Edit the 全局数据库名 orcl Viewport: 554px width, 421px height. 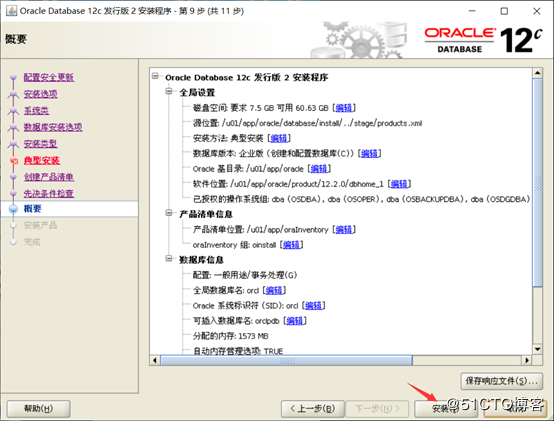click(x=274, y=290)
